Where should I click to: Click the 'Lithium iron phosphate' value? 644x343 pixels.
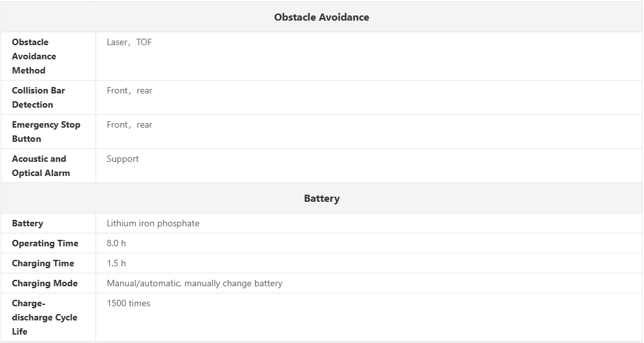pos(153,224)
